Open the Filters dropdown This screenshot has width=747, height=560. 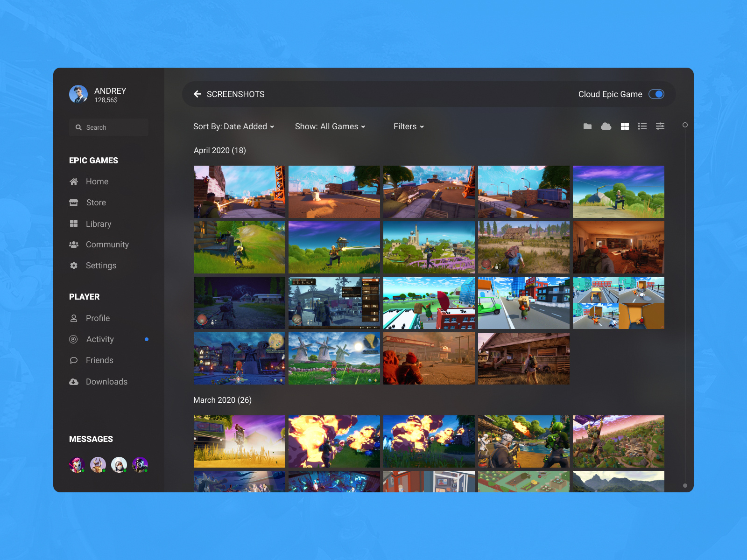point(408,126)
